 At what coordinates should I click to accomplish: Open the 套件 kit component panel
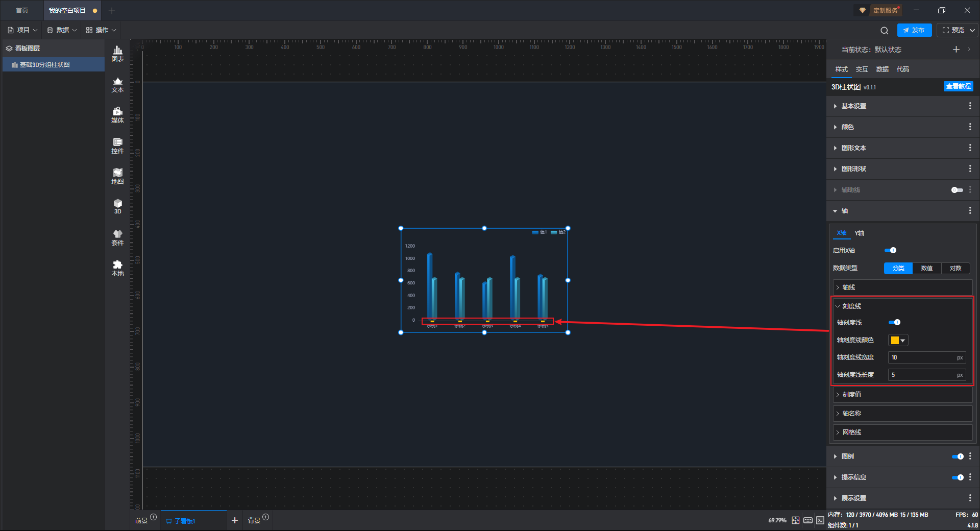point(117,237)
